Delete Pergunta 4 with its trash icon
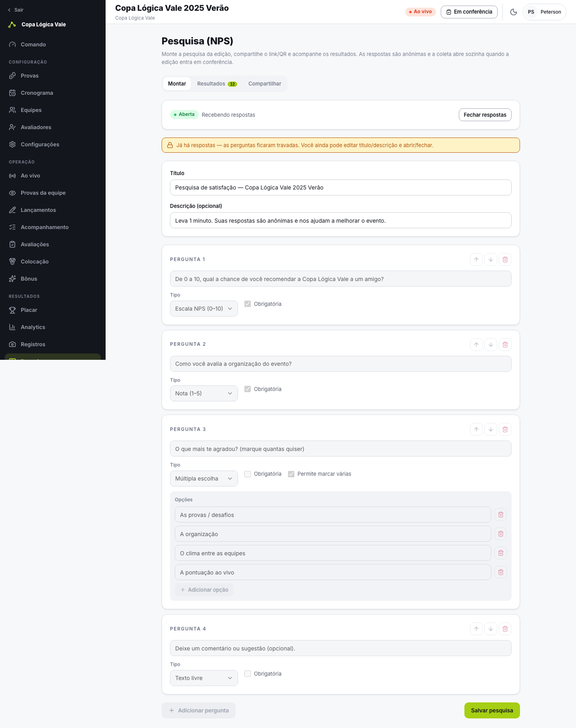 pyautogui.click(x=505, y=629)
